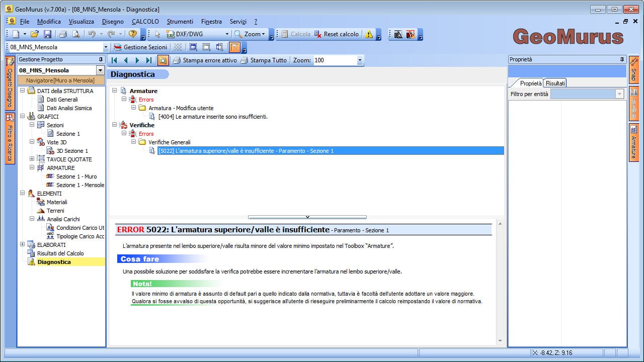Open the Filtro per entità dropdown
The image size is (644, 362).
620,94
